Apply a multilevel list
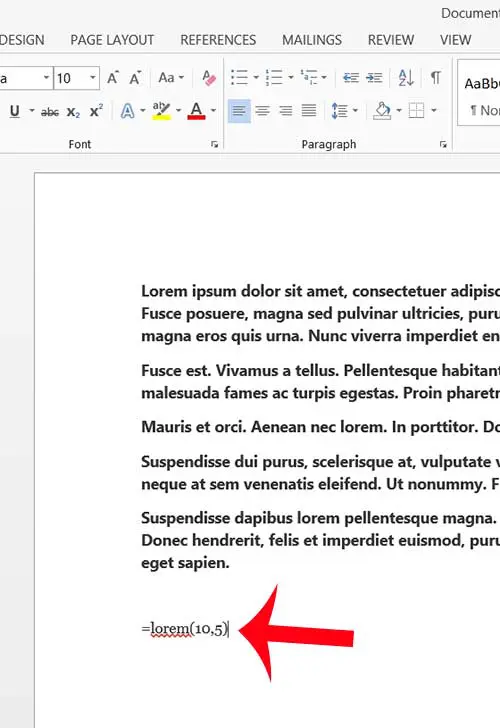The height and width of the screenshot is (728, 500). [309, 78]
